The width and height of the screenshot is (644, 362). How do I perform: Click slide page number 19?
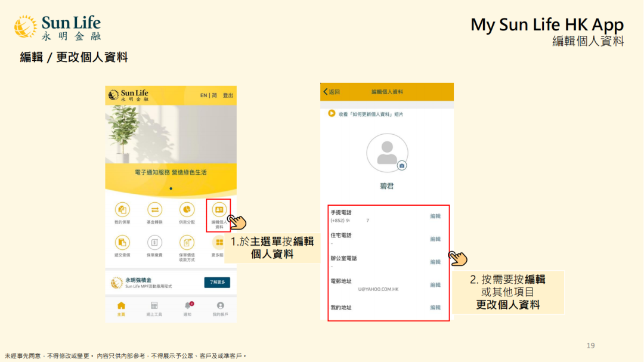click(590, 345)
